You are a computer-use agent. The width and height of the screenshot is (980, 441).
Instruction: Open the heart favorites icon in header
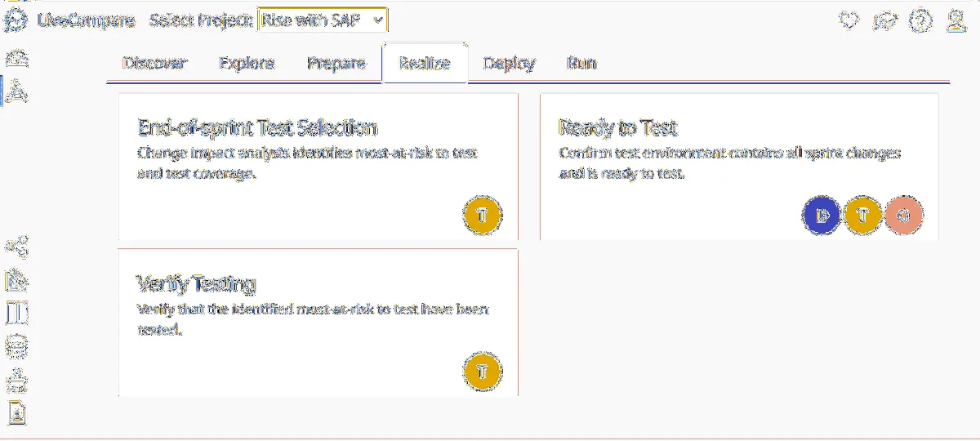pyautogui.click(x=850, y=21)
